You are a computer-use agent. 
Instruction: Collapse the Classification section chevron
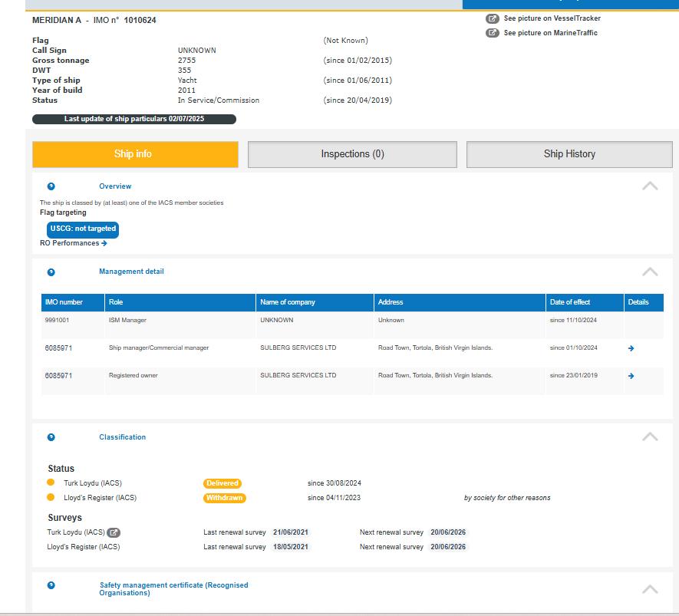pyautogui.click(x=649, y=436)
